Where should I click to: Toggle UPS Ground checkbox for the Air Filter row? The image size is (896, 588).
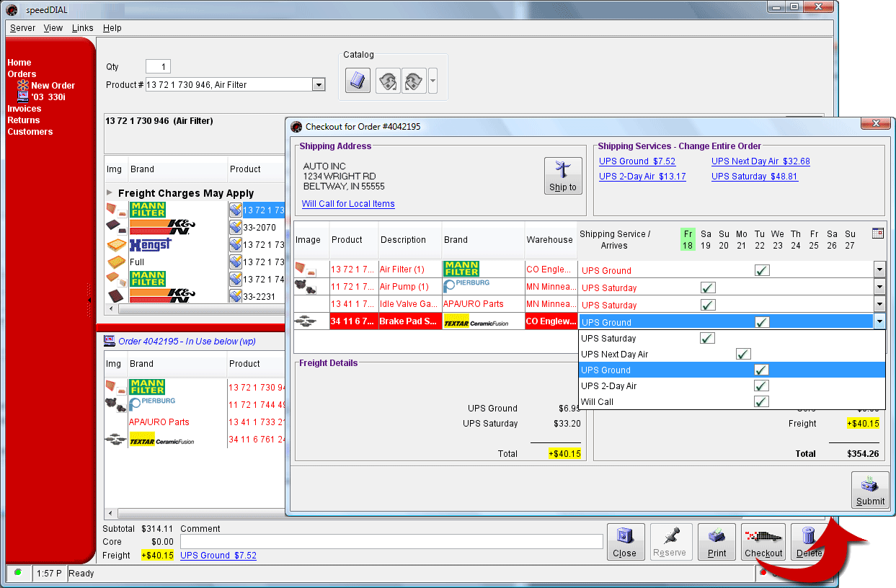point(762,269)
